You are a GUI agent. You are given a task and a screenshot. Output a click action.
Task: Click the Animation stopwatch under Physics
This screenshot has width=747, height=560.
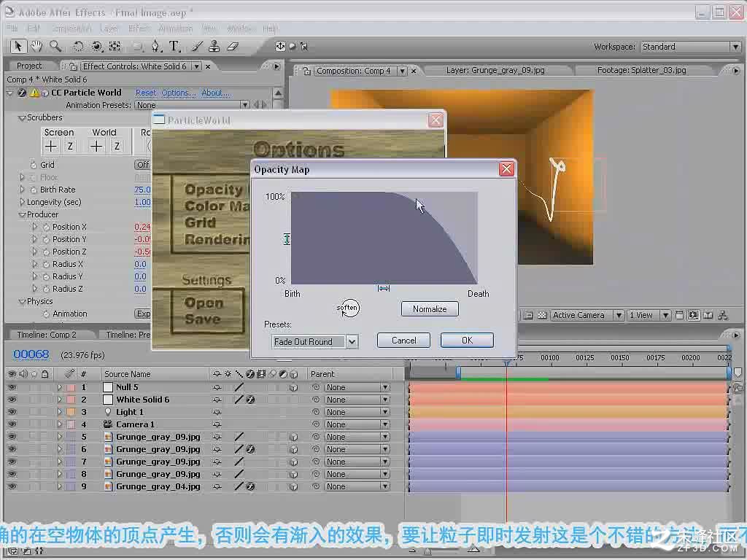click(46, 314)
